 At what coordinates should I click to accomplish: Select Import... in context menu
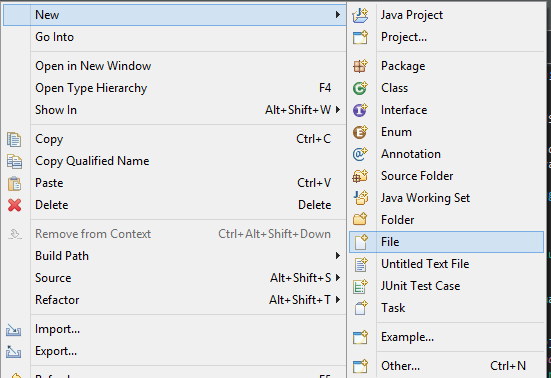tap(175, 329)
